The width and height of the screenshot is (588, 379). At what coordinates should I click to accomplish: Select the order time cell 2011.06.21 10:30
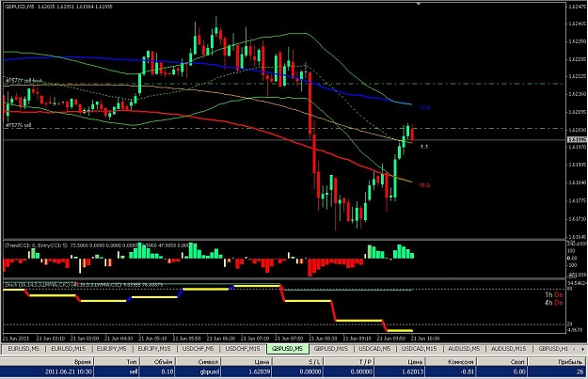[x=47, y=371]
